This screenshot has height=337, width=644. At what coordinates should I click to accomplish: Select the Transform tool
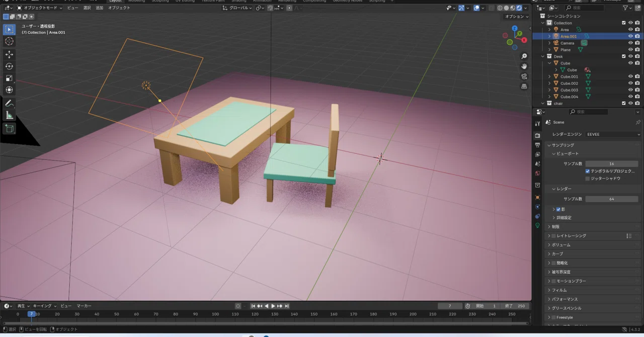click(x=9, y=90)
